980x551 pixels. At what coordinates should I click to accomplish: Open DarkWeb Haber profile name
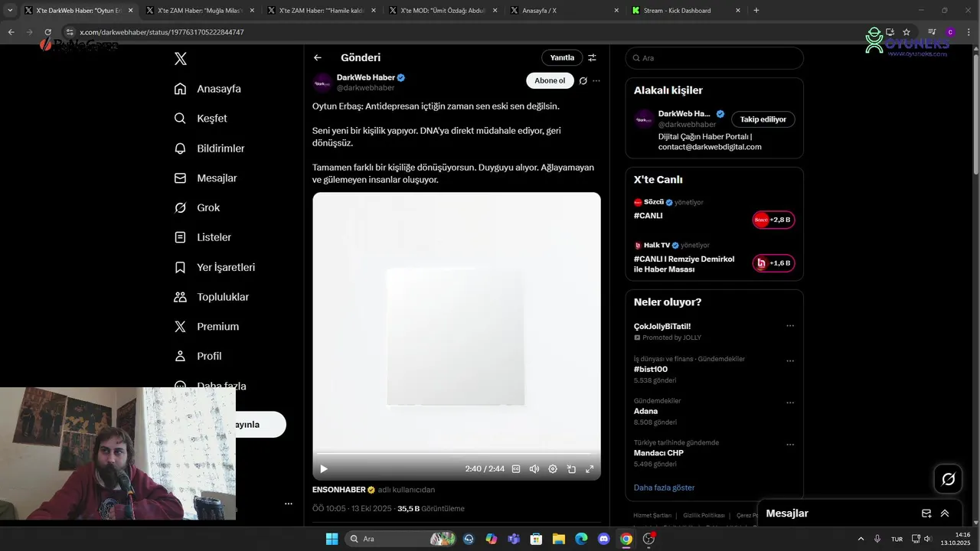coord(366,77)
